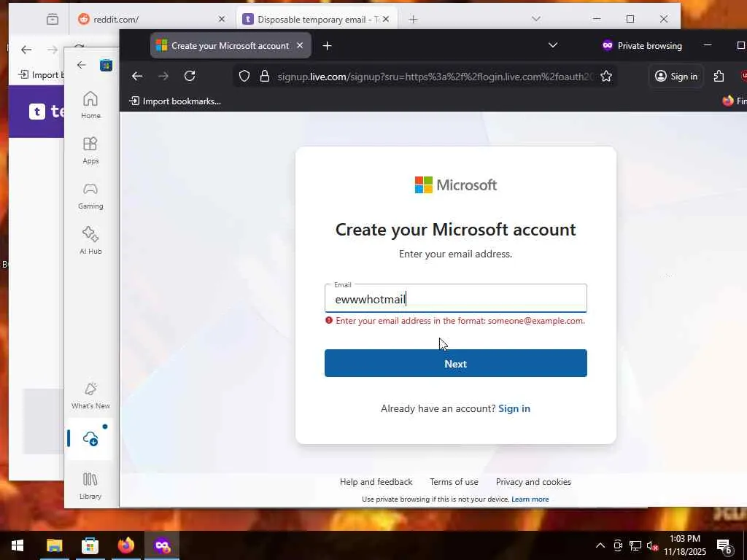Open Help and feedback link
This screenshot has height=560, width=747.
376,482
